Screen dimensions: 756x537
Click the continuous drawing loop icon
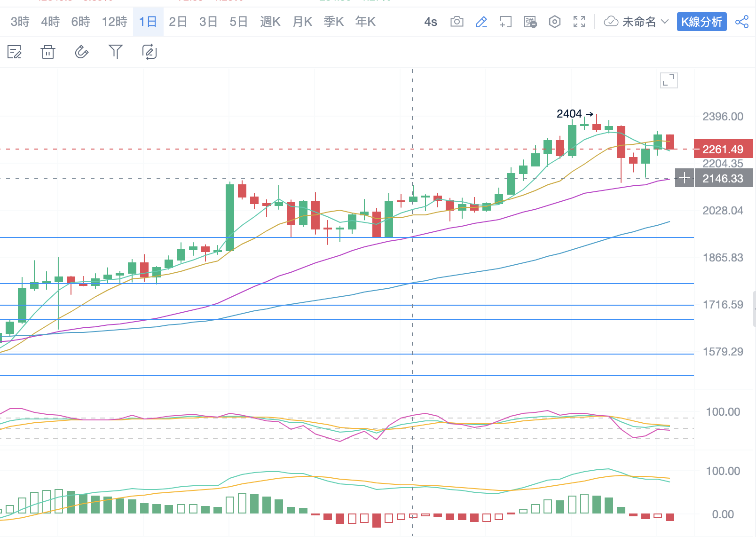click(x=149, y=52)
